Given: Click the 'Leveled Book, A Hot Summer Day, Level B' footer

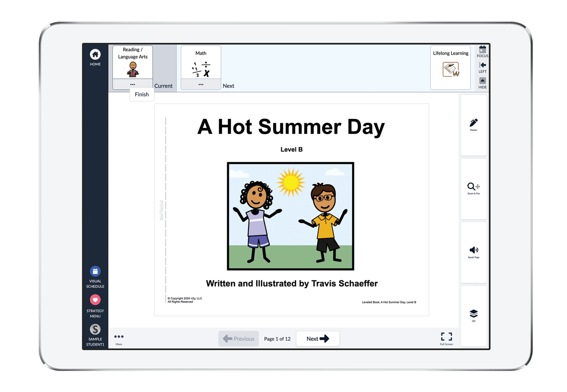Looking at the screenshot, I should pyautogui.click(x=389, y=302).
